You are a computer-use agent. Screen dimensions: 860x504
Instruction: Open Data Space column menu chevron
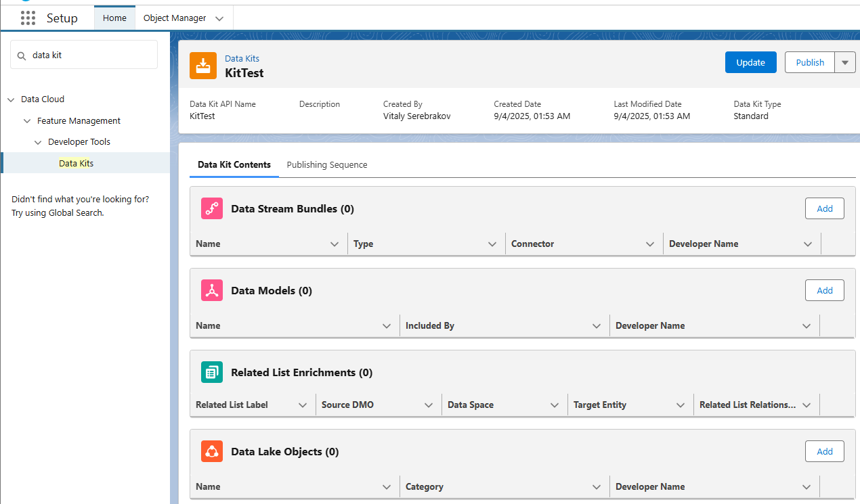[x=555, y=405]
